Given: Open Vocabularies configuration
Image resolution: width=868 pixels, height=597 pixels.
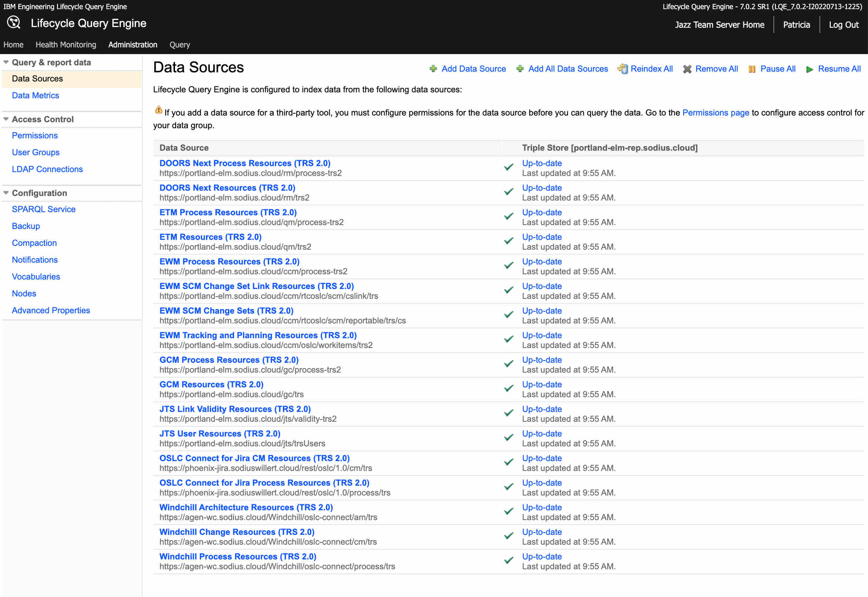Looking at the screenshot, I should (36, 276).
